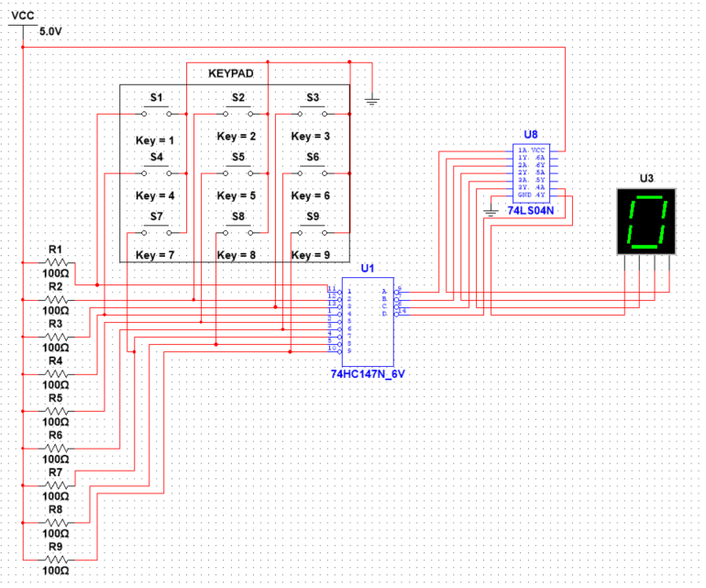Select resistor R8 symbol
This screenshot has width=706, height=588.
click(56, 523)
